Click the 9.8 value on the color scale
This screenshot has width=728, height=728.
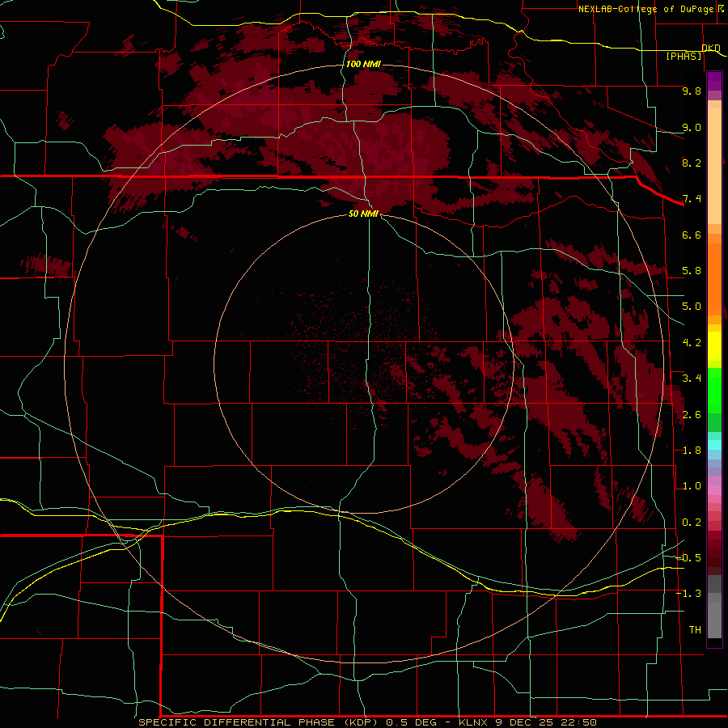(x=692, y=91)
